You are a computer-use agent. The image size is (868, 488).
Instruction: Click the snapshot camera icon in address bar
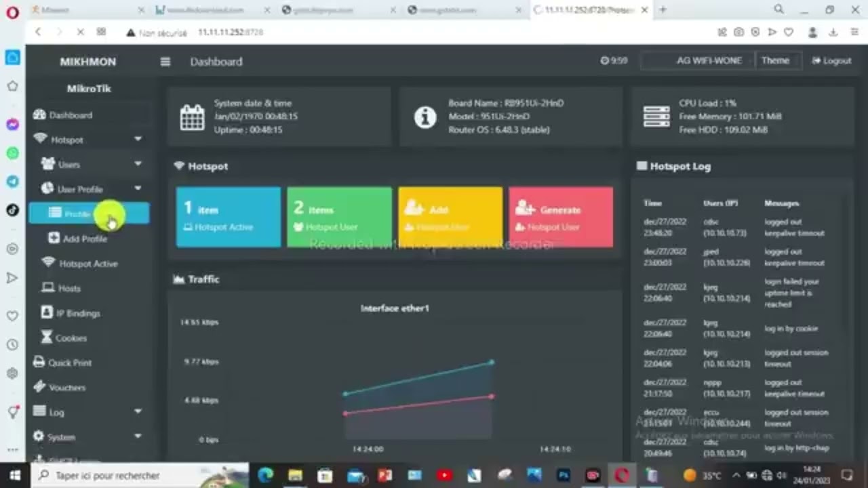tap(738, 32)
